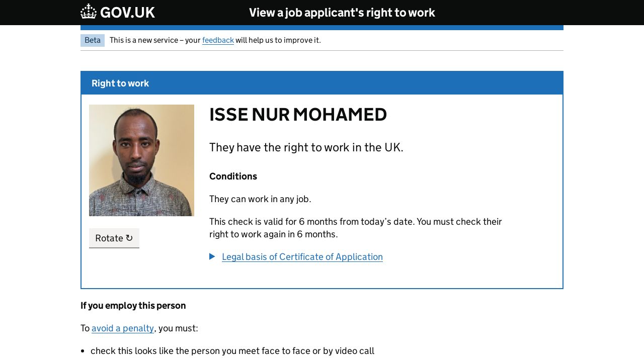
Task: Click the GOV.UK crown logo icon
Action: [89, 12]
